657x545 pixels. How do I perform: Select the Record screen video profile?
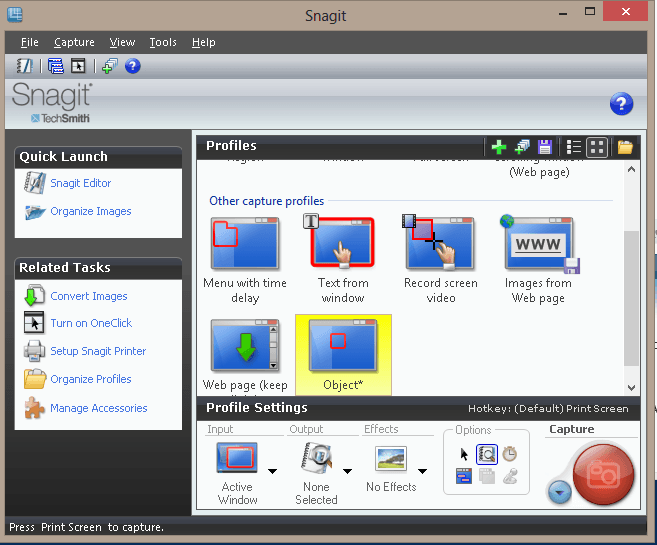pyautogui.click(x=440, y=259)
